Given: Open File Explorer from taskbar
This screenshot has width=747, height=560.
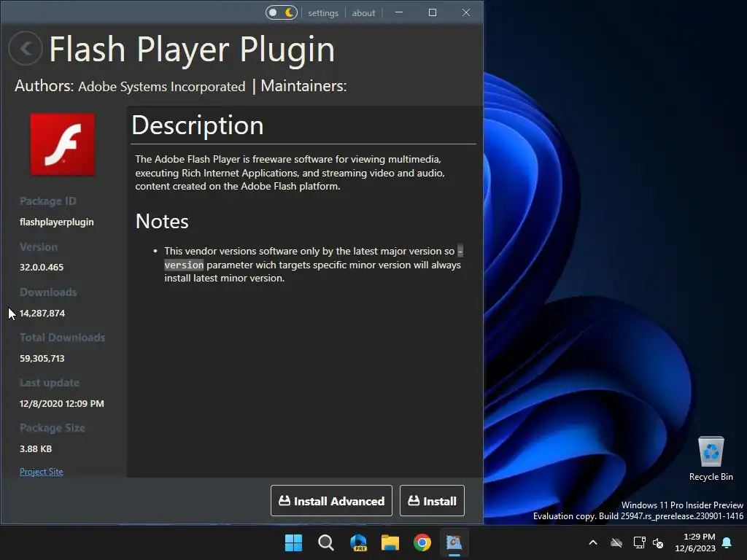Looking at the screenshot, I should pyautogui.click(x=390, y=542).
